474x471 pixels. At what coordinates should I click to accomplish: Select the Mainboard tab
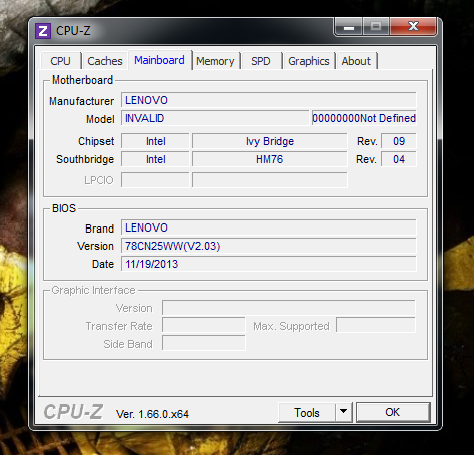[x=159, y=60]
